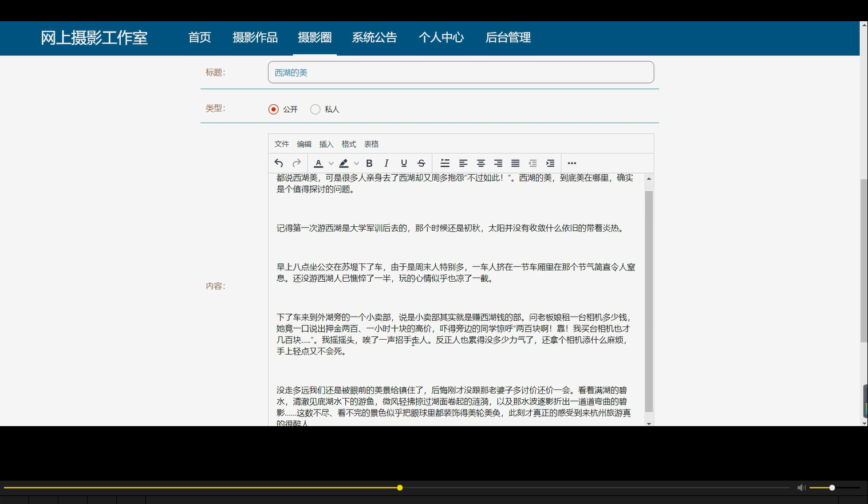868x504 pixels.
Task: Click the increase indent icon
Action: [550, 163]
